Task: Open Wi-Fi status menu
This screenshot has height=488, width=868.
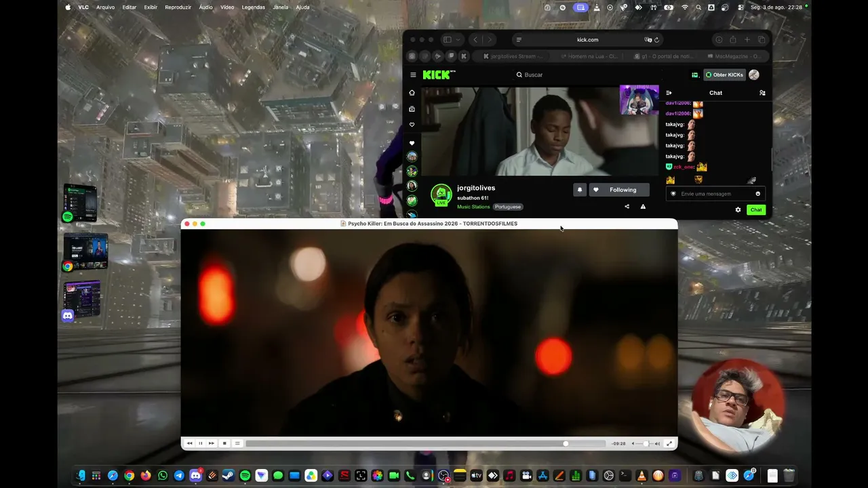Action: tap(685, 7)
